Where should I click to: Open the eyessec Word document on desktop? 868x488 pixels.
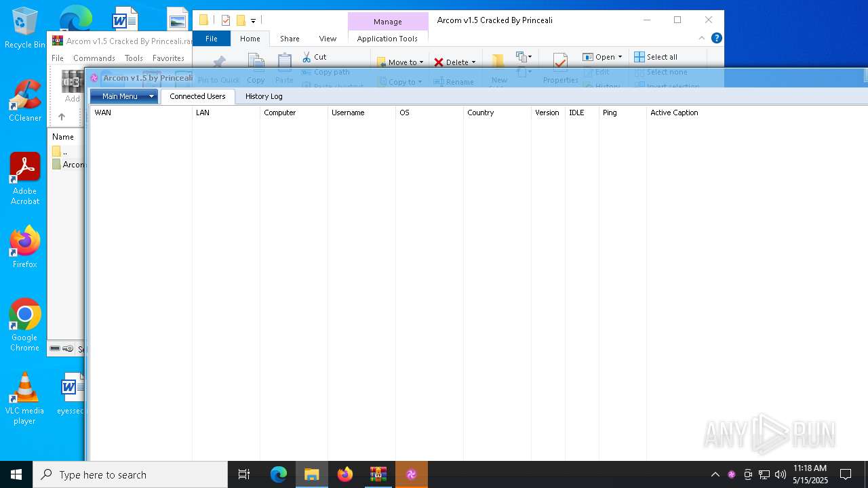click(x=72, y=394)
